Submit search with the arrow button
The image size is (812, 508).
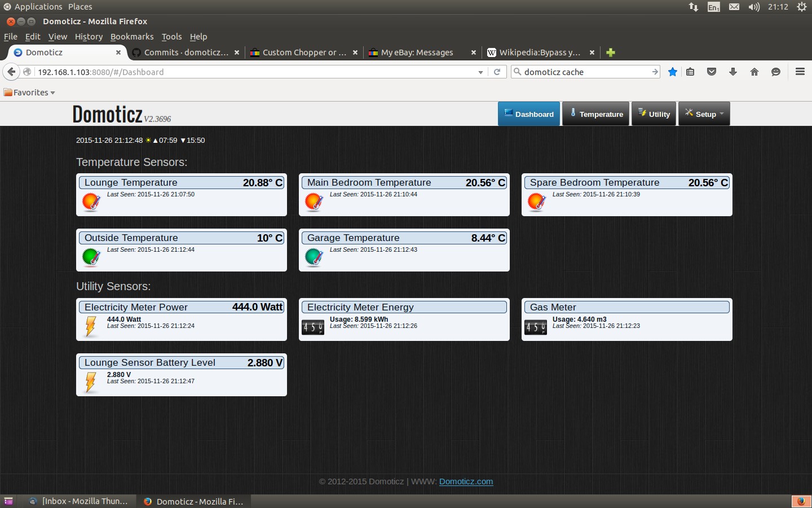[x=655, y=72]
